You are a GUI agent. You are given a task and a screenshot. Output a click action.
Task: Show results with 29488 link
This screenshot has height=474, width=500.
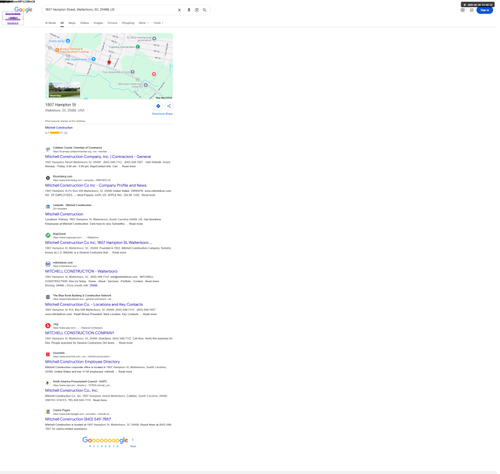[x=94, y=285]
